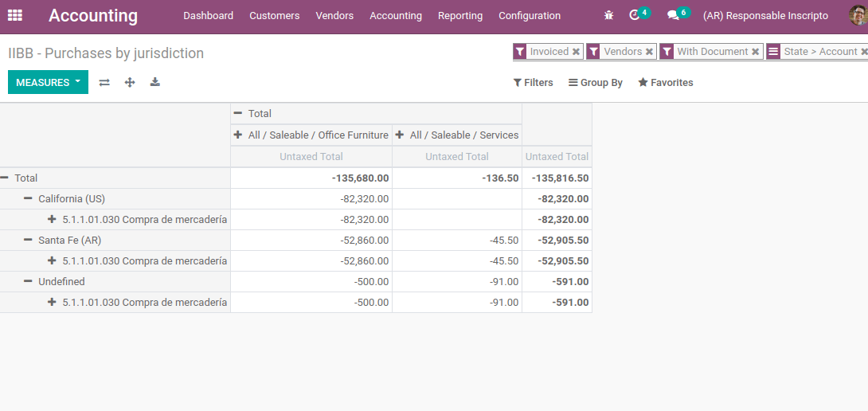This screenshot has height=411, width=868.
Task: Click the user avatar picture
Action: [x=858, y=15]
